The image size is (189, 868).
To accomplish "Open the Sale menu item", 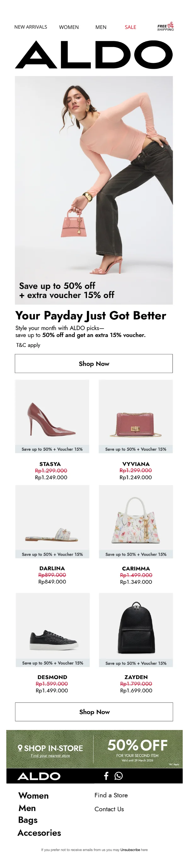I will tap(130, 27).
